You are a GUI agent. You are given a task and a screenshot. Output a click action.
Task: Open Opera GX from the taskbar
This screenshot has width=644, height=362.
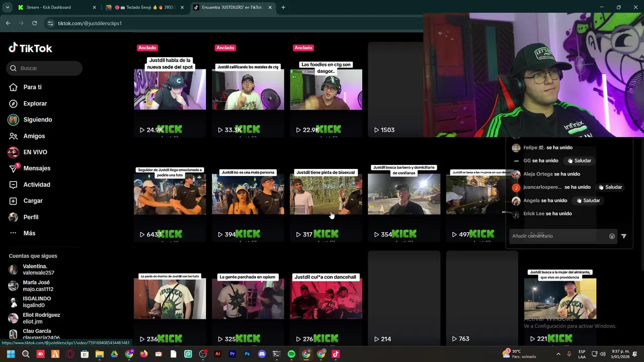click(70, 354)
